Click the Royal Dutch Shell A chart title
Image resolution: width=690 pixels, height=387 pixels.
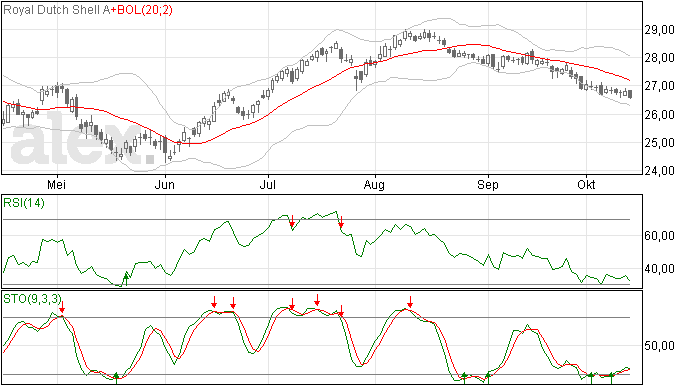tap(56, 10)
